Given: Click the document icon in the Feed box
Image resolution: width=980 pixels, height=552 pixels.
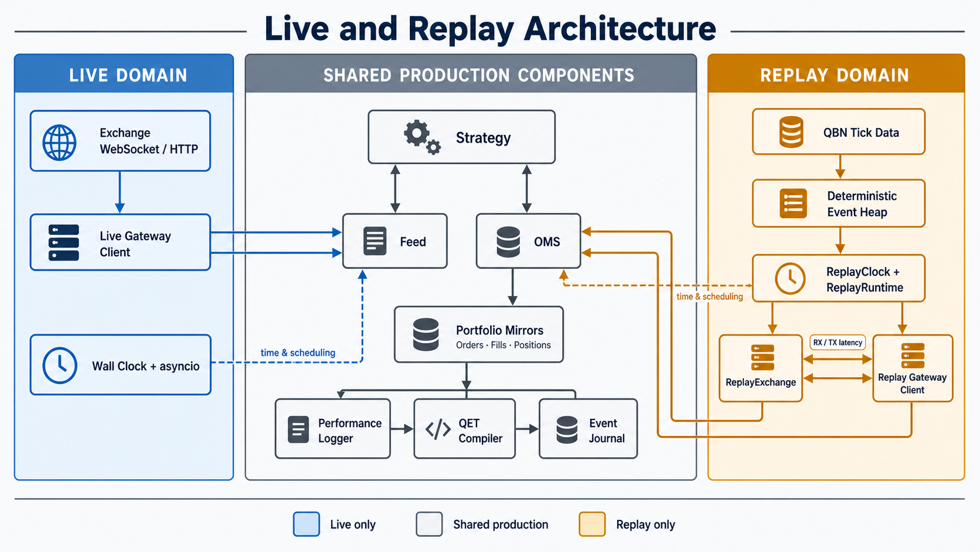Looking at the screenshot, I should point(375,241).
